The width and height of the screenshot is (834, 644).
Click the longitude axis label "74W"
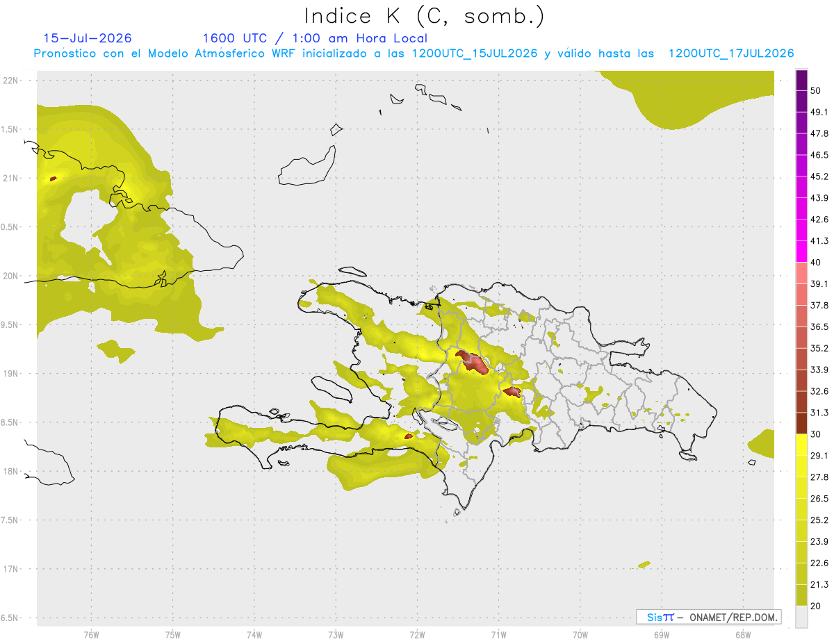pos(254,634)
